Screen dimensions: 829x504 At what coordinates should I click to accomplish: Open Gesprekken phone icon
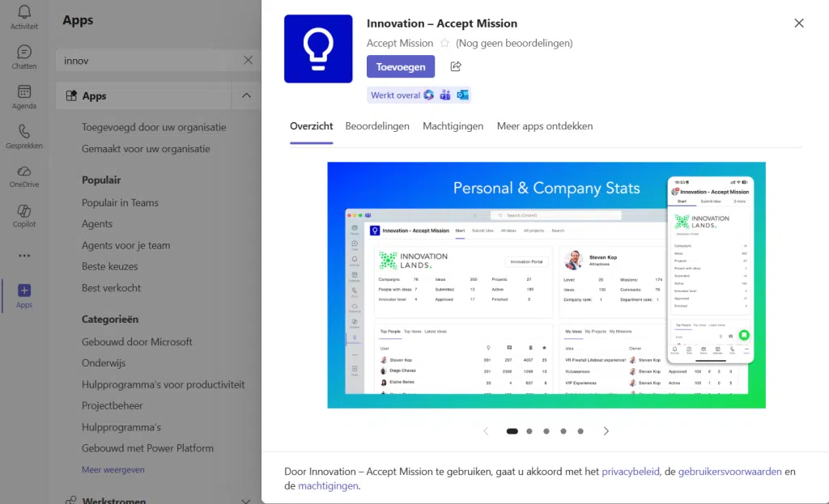(x=23, y=131)
